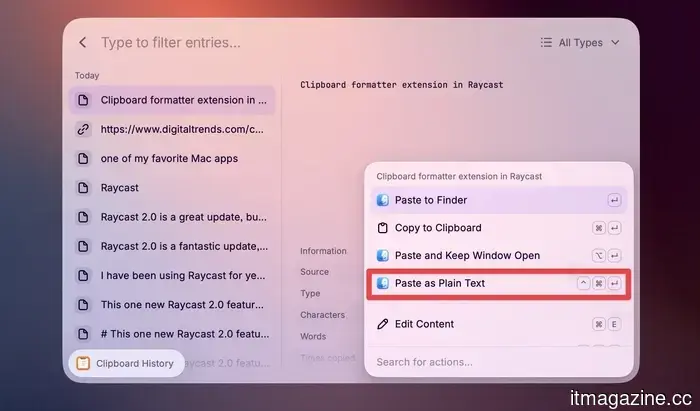Viewport: 700px width, 411px height.
Task: Click document icon of Clipboard formatter entry
Action: (x=83, y=100)
